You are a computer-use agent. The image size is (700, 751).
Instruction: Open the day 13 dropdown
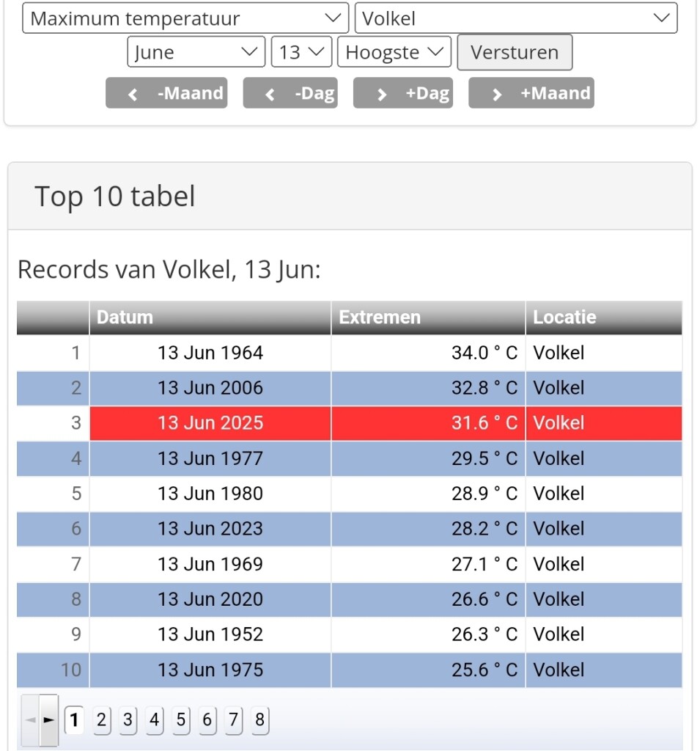coord(301,52)
